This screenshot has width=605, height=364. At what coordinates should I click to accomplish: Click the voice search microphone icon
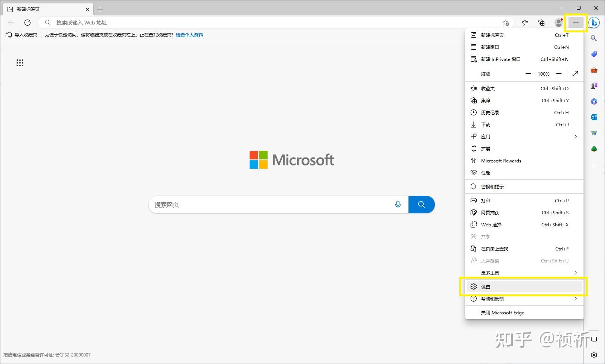[x=398, y=205]
